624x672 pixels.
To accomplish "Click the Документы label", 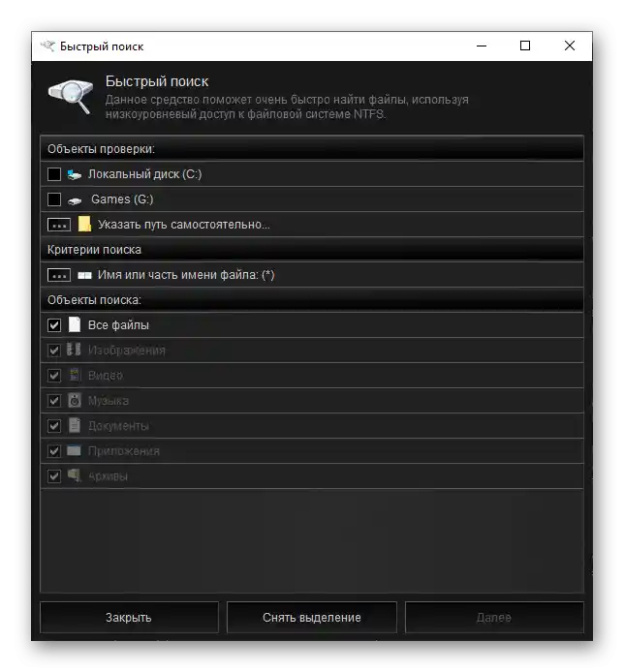I will coord(119,426).
